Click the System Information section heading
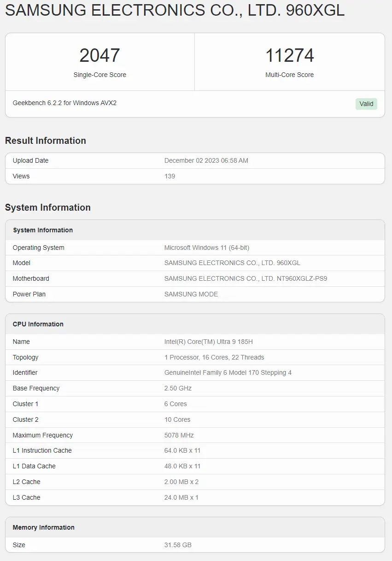The height and width of the screenshot is (561, 392). tap(48, 207)
